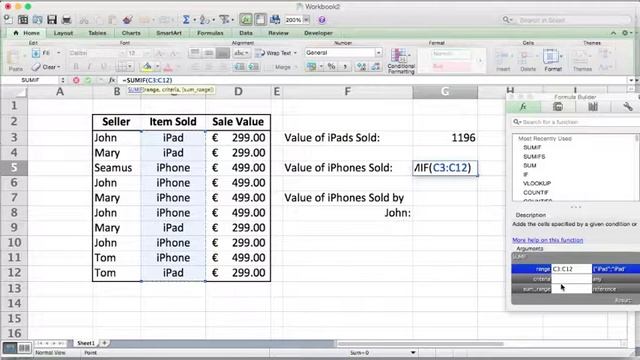The image size is (640, 360).
Task: Select COUNTIF in the function list
Action: pos(536,192)
